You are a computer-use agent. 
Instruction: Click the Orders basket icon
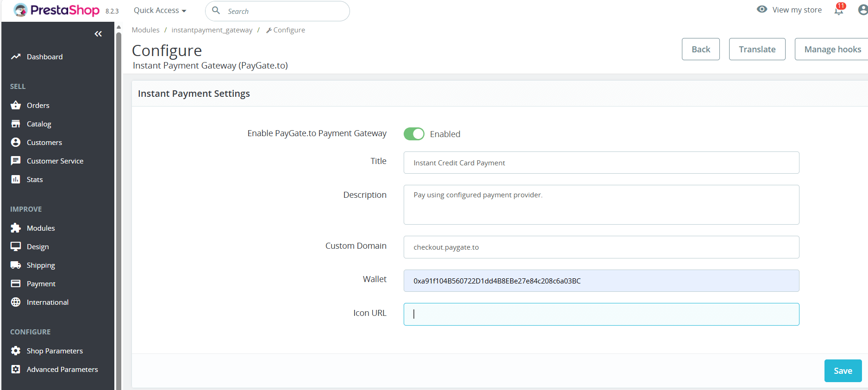(16, 105)
